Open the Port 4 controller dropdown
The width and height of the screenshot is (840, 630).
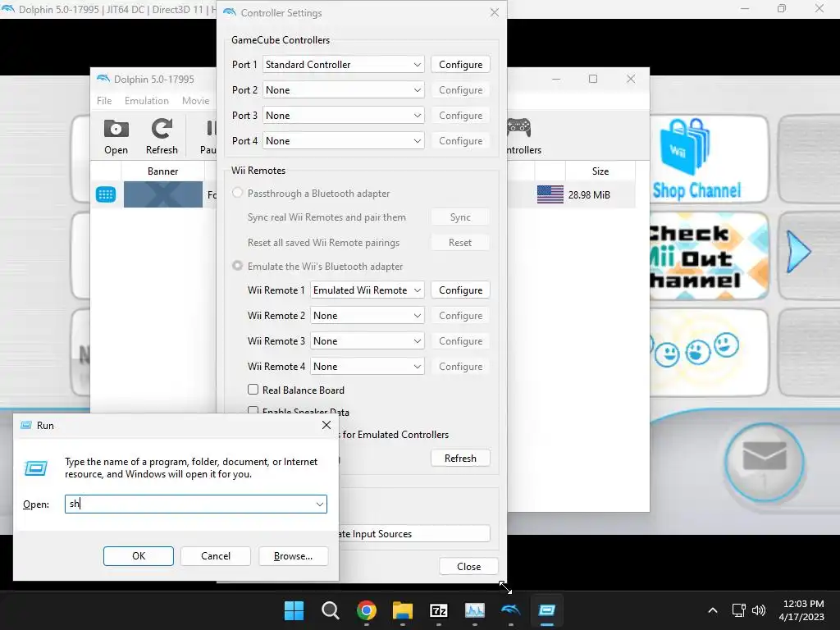(x=344, y=141)
